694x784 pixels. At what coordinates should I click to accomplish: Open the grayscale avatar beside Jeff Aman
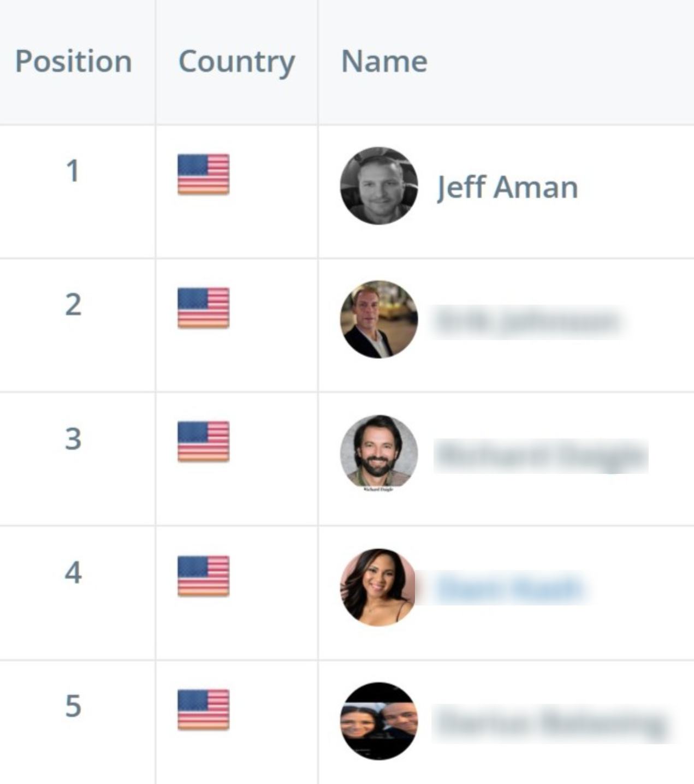pos(379,186)
